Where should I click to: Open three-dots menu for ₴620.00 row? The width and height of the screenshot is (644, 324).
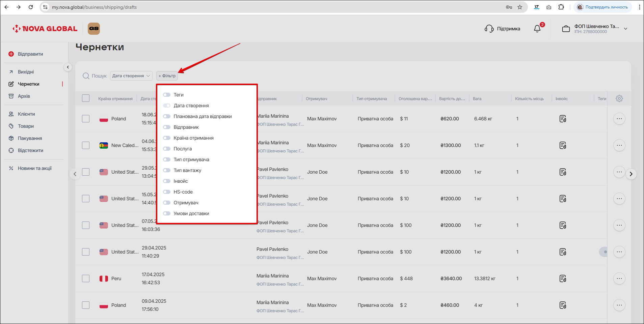[x=619, y=119]
